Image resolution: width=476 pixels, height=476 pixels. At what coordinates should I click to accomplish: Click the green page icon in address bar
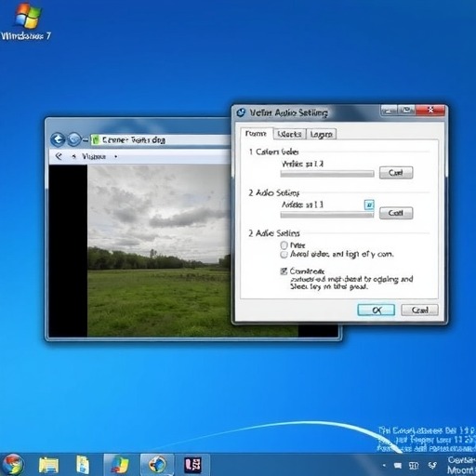(x=95, y=139)
